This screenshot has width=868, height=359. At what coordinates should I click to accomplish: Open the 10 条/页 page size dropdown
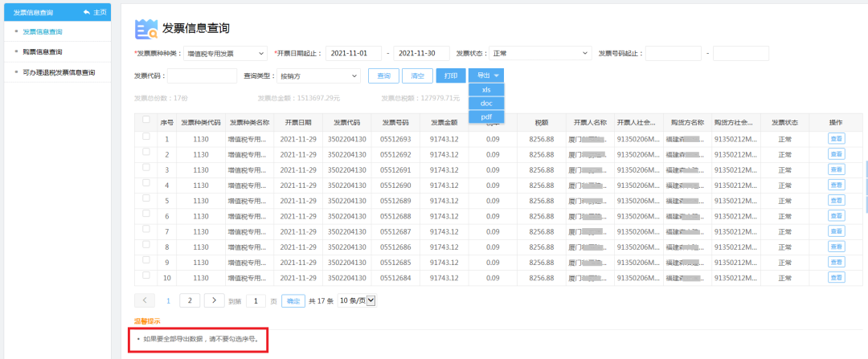(x=357, y=300)
